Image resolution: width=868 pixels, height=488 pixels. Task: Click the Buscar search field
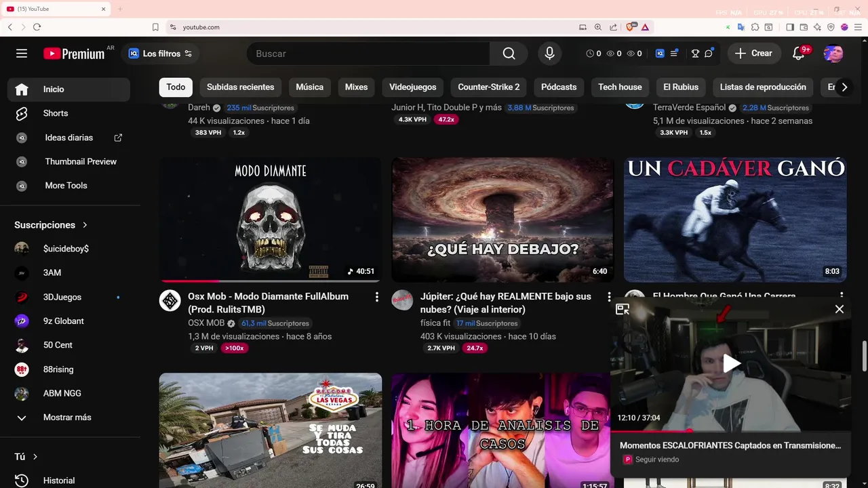(x=368, y=54)
